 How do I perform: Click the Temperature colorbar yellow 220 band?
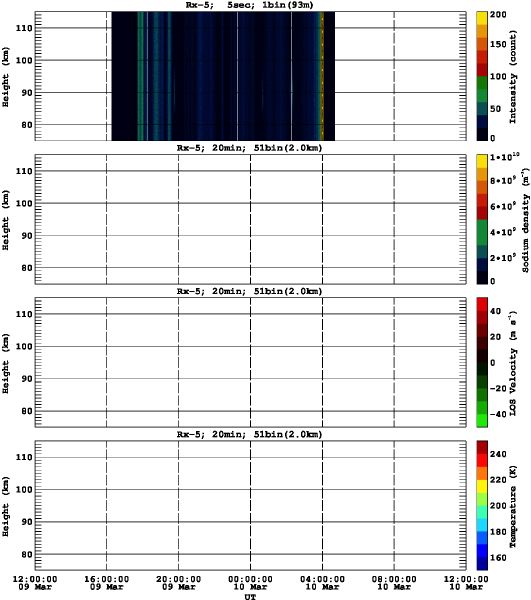[482, 486]
